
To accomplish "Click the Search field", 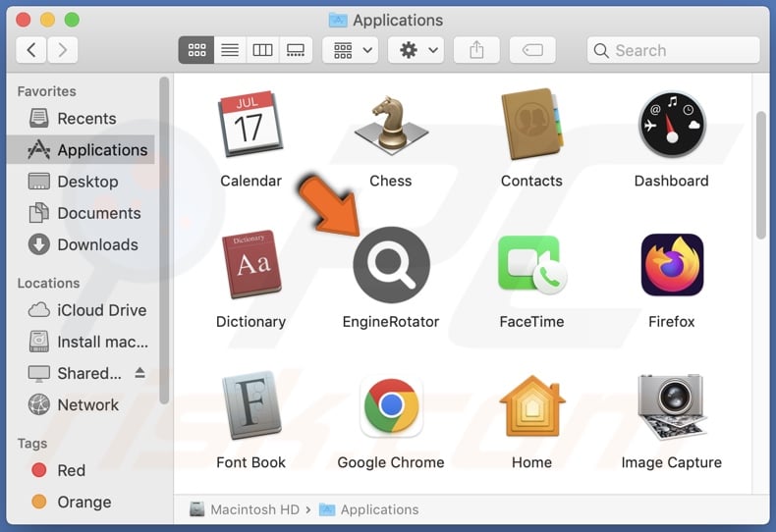I will click(x=673, y=50).
